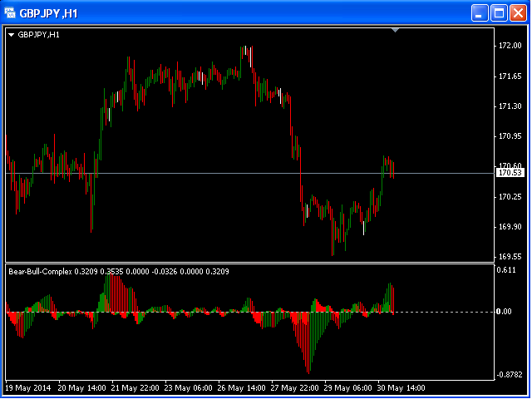Image resolution: width=532 pixels, height=399 pixels.
Task: Click the current price label 170.53
Action: click(x=509, y=173)
